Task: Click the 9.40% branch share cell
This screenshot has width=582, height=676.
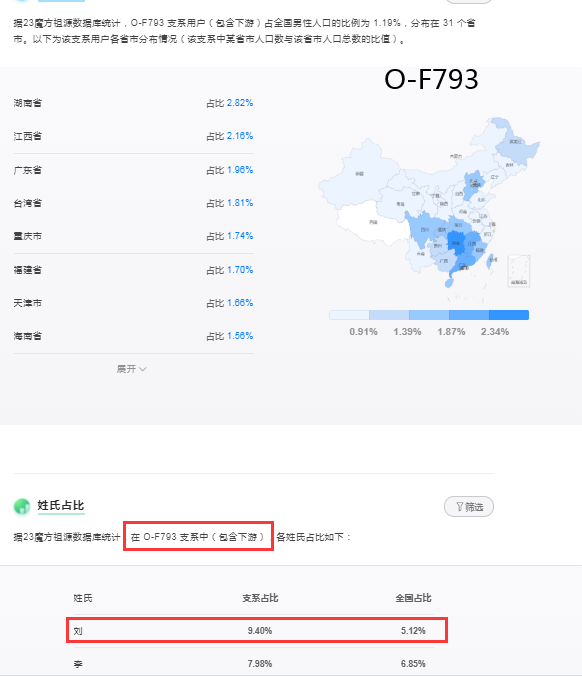Action: [260, 631]
